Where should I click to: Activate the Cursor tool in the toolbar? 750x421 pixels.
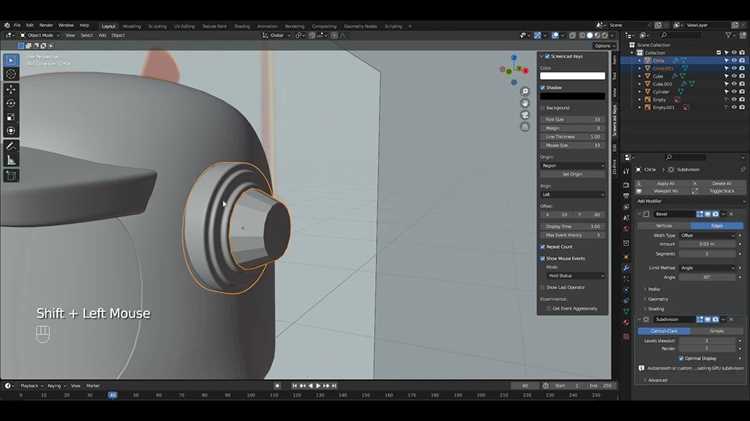tap(11, 74)
